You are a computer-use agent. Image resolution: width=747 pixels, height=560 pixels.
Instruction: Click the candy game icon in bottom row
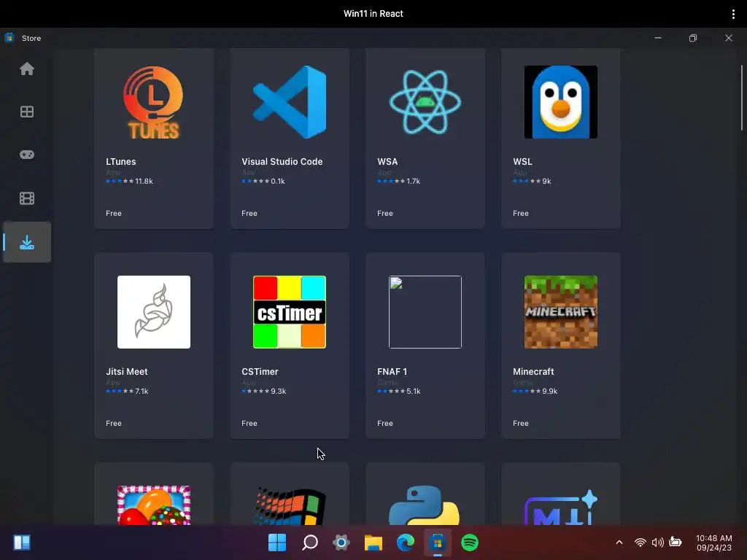click(x=153, y=505)
